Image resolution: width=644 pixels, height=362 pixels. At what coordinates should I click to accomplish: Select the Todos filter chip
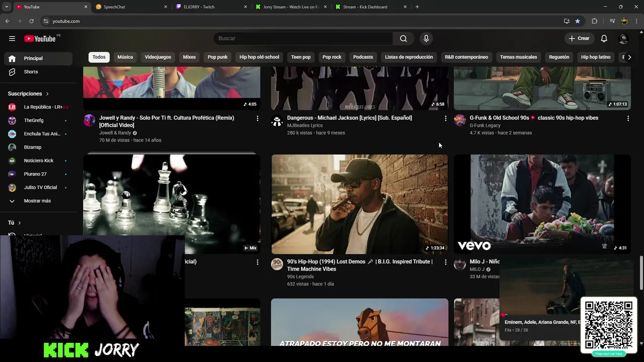(99, 57)
